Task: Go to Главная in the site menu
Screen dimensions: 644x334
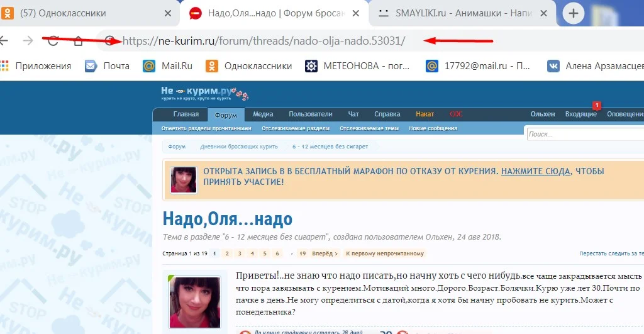Action: pos(186,114)
